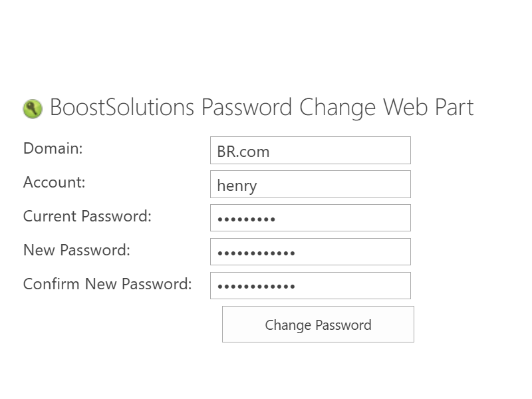Image resolution: width=532 pixels, height=399 pixels.
Task: Focus the Confirm New Password field
Action: coord(311,286)
